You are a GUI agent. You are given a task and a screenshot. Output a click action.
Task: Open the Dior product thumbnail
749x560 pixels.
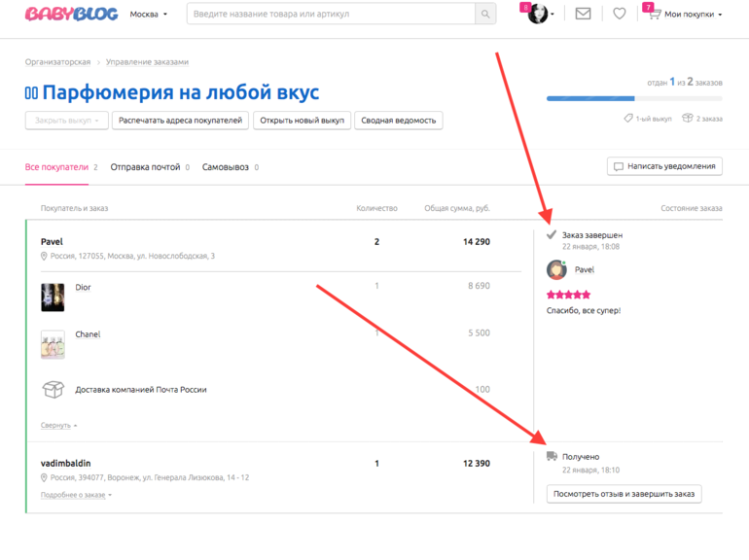(x=53, y=297)
